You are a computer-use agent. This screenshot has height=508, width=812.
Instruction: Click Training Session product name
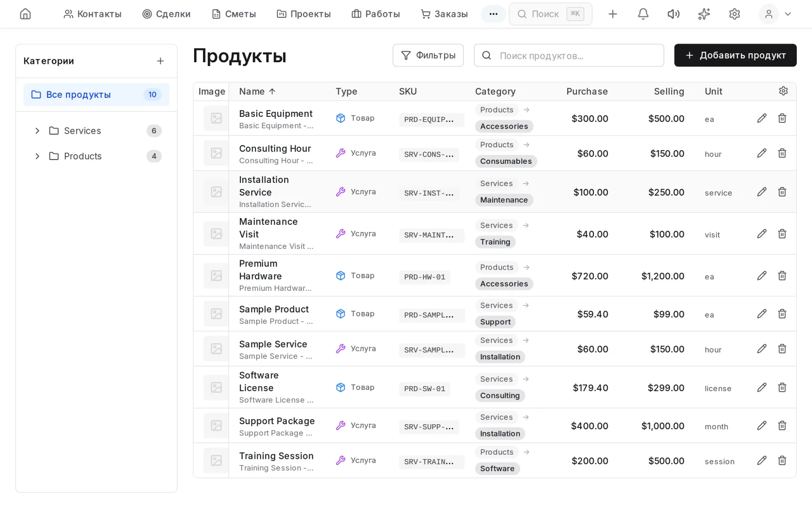click(x=276, y=456)
